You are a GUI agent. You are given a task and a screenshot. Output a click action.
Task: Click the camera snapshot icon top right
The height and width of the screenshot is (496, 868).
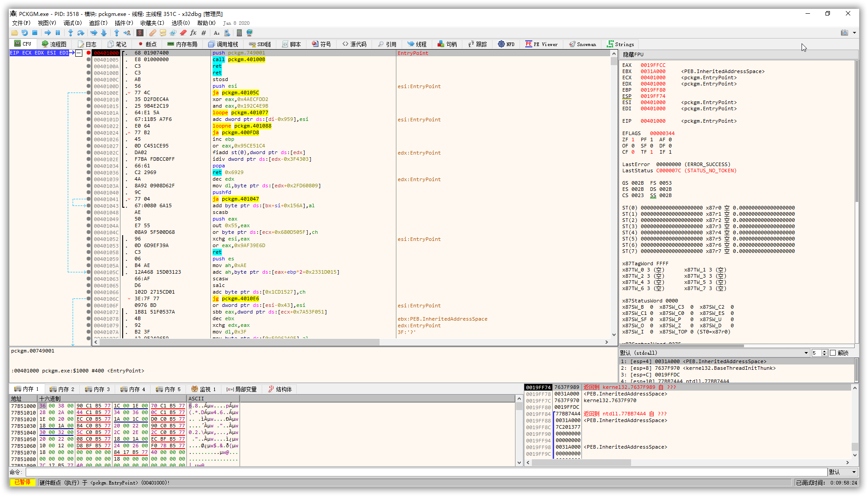pos(845,33)
